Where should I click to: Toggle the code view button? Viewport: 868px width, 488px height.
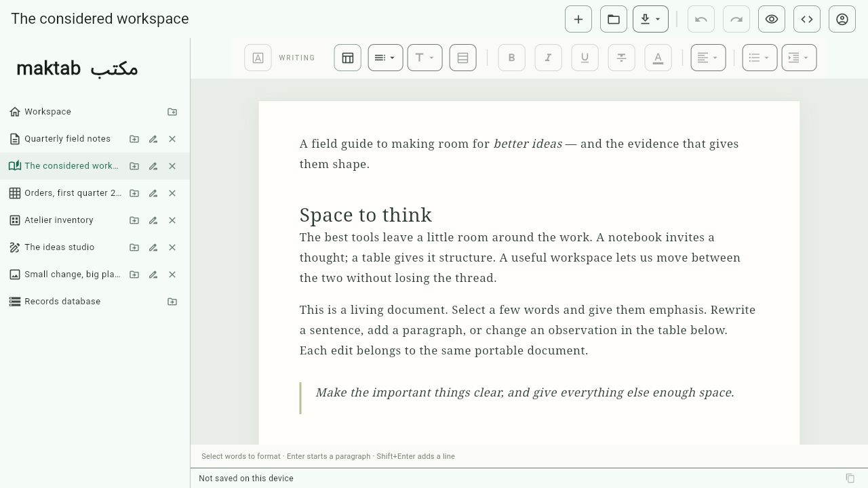[x=807, y=19]
